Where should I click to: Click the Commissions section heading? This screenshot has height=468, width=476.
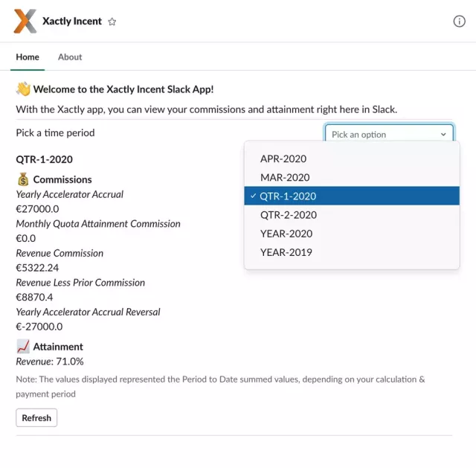pos(62,179)
